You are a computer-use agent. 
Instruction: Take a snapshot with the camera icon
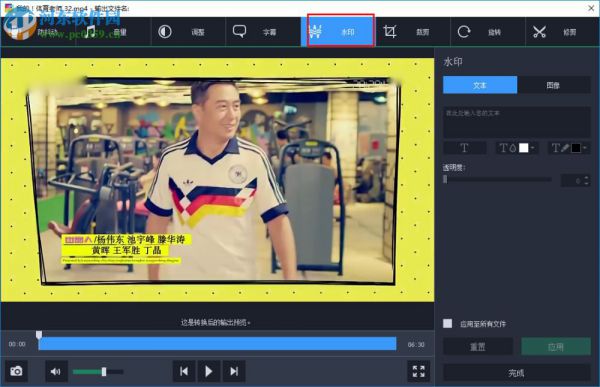[x=16, y=371]
